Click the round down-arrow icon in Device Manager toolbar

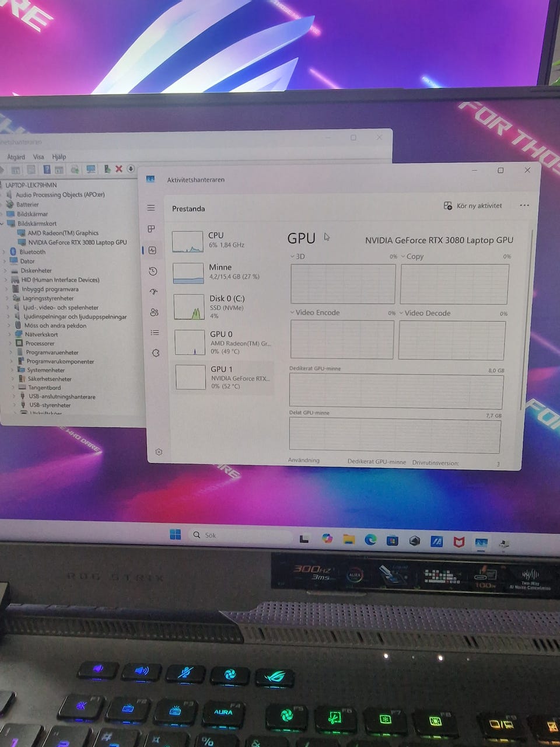131,169
